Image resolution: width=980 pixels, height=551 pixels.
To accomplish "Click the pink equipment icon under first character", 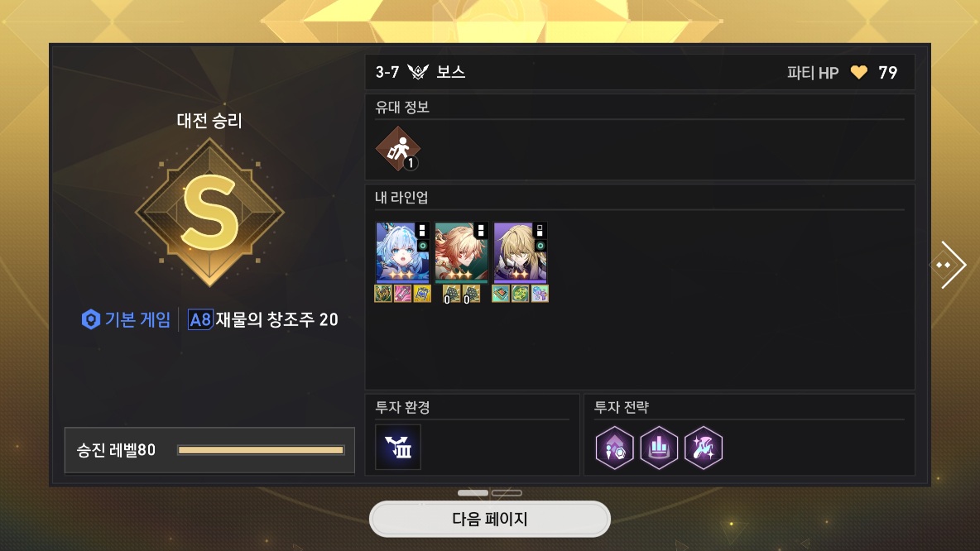I will click(x=402, y=294).
